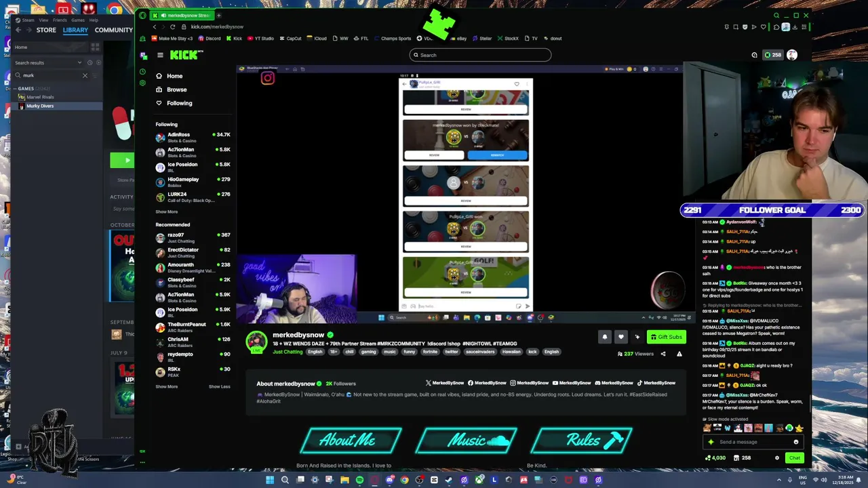The height and width of the screenshot is (488, 868).
Task: Open Spotify from the taskbar
Action: [359, 480]
